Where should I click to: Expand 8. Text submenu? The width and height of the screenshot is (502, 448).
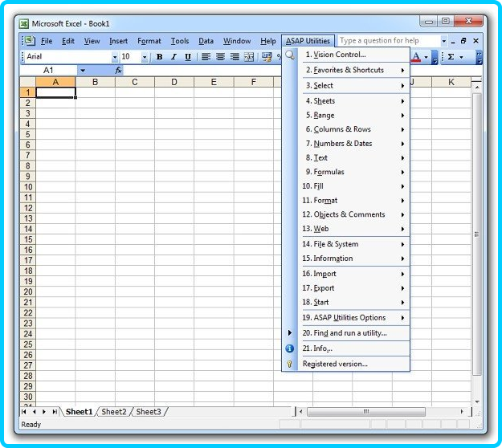353,157
